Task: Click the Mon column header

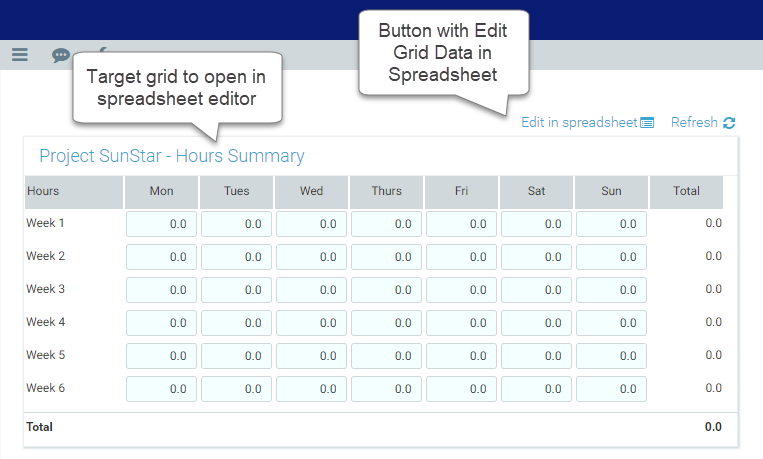Action: 161,191
